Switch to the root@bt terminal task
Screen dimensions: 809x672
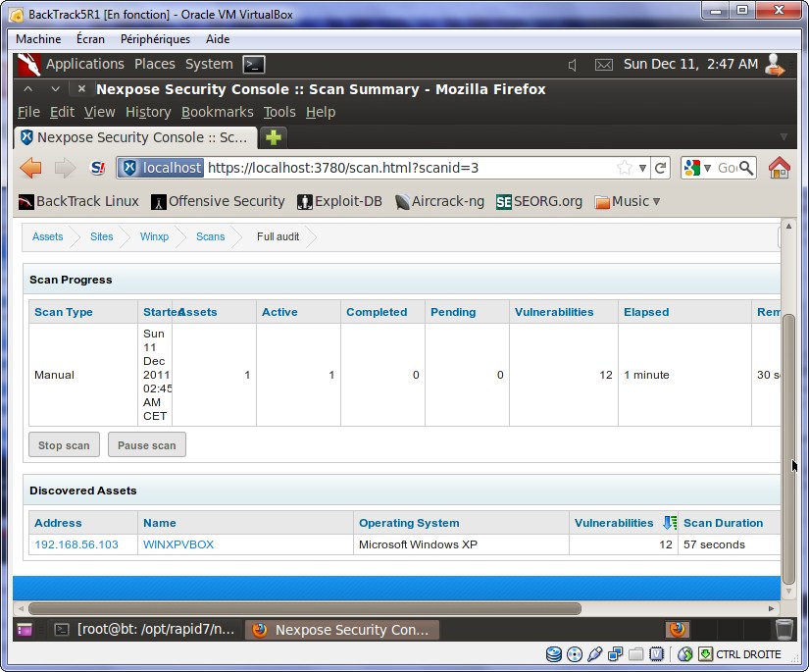pyautogui.click(x=145, y=630)
